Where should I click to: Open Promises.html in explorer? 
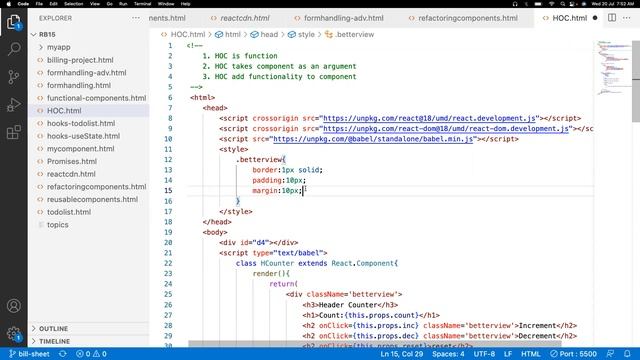[x=89, y=161]
